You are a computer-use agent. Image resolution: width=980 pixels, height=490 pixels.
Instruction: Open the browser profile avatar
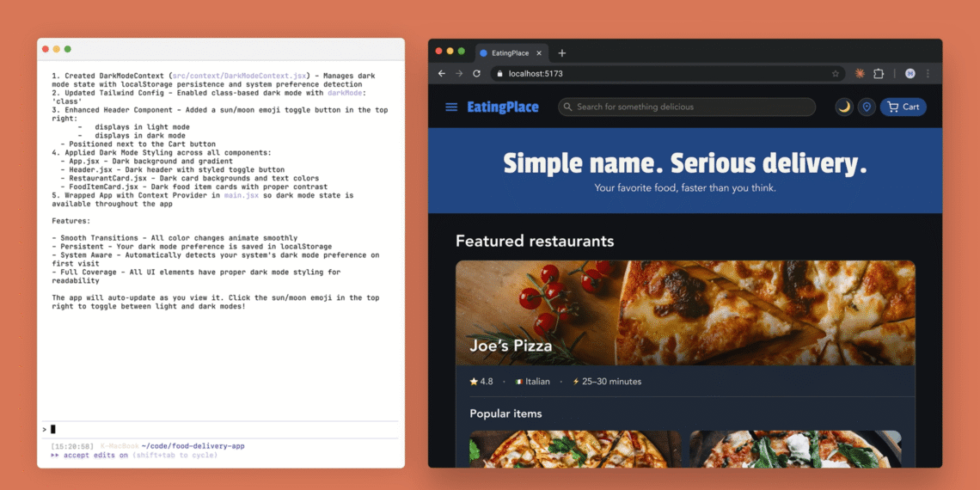point(910,74)
